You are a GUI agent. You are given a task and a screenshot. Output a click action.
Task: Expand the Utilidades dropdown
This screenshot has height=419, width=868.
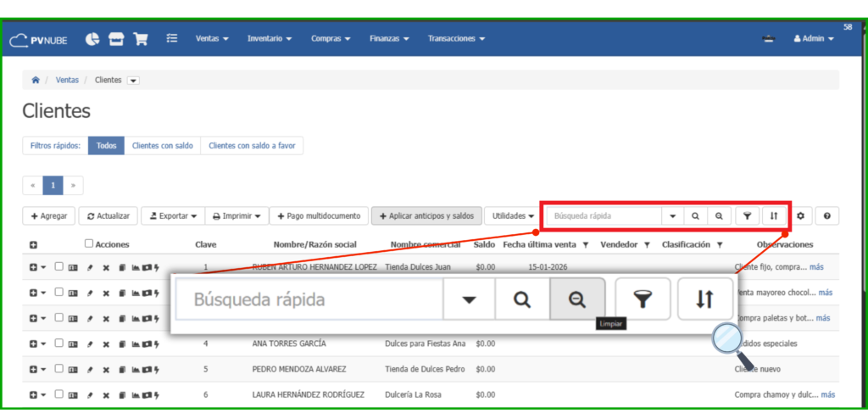click(513, 216)
